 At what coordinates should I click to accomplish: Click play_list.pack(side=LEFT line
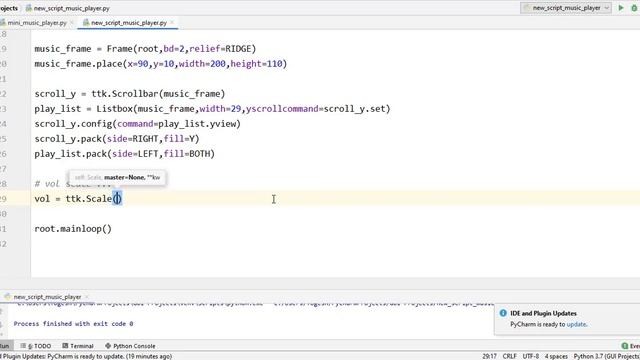coord(124,154)
